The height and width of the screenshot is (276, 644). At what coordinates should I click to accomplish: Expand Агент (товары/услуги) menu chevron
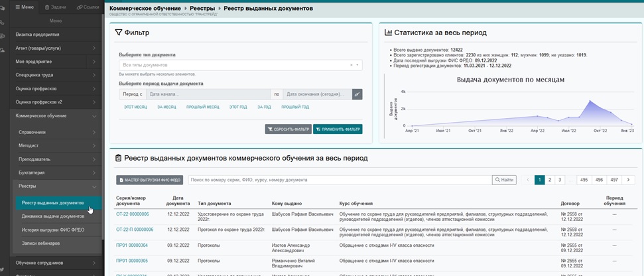point(94,48)
